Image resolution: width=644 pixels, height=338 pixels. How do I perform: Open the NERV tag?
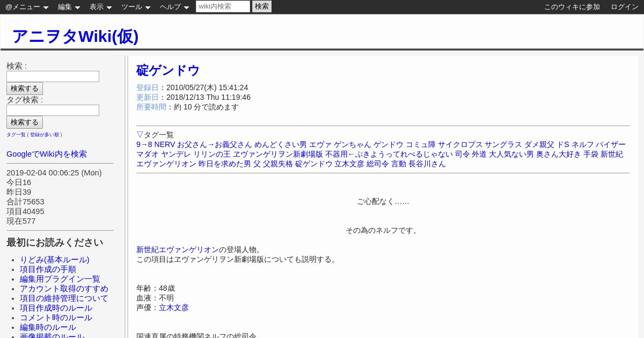click(x=165, y=144)
